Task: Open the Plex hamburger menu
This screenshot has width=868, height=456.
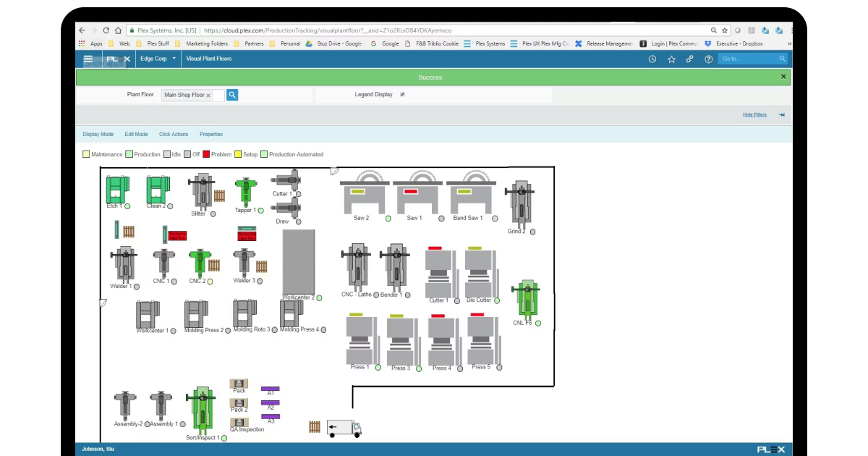Action: pyautogui.click(x=88, y=59)
